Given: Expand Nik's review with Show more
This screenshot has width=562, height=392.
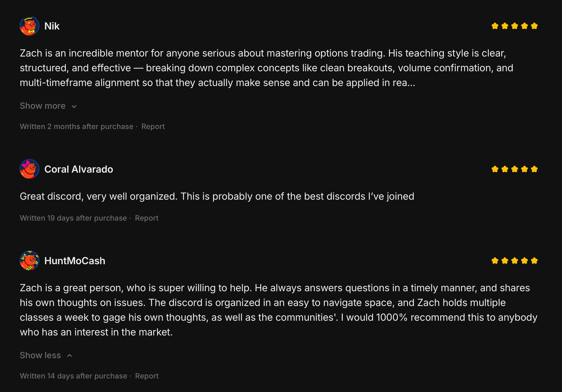Looking at the screenshot, I should pyautogui.click(x=43, y=106).
